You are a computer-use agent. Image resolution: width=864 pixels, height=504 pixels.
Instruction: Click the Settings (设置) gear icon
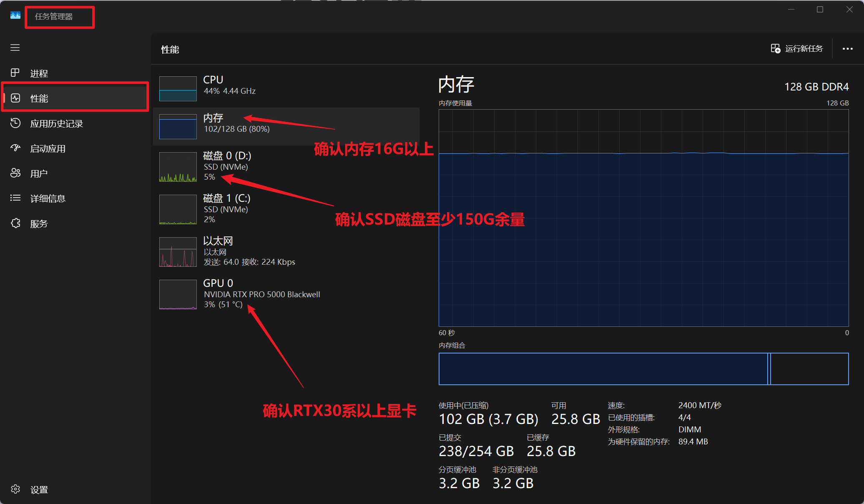click(15, 489)
